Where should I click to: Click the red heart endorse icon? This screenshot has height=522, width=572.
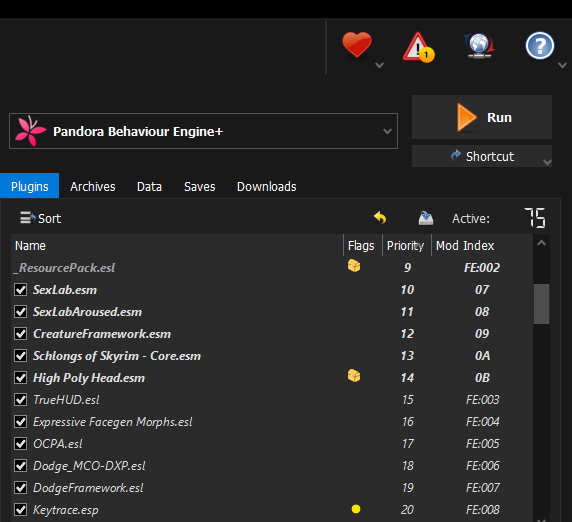[357, 45]
